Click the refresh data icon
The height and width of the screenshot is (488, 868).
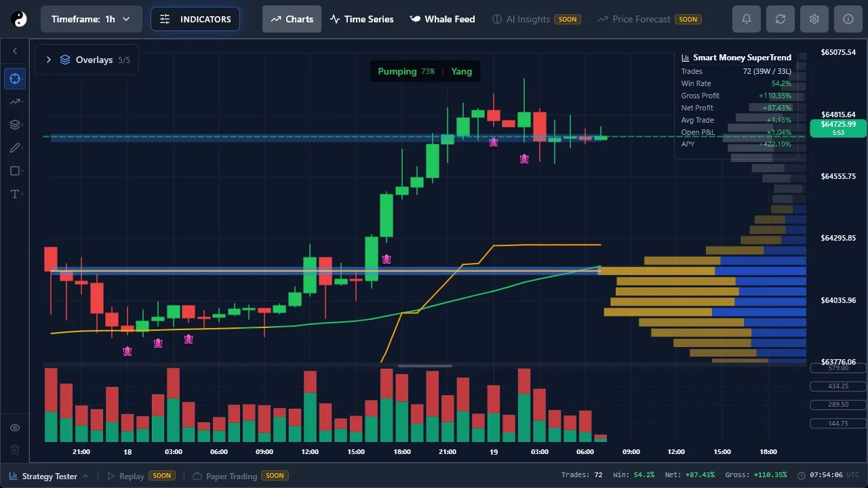(x=781, y=19)
